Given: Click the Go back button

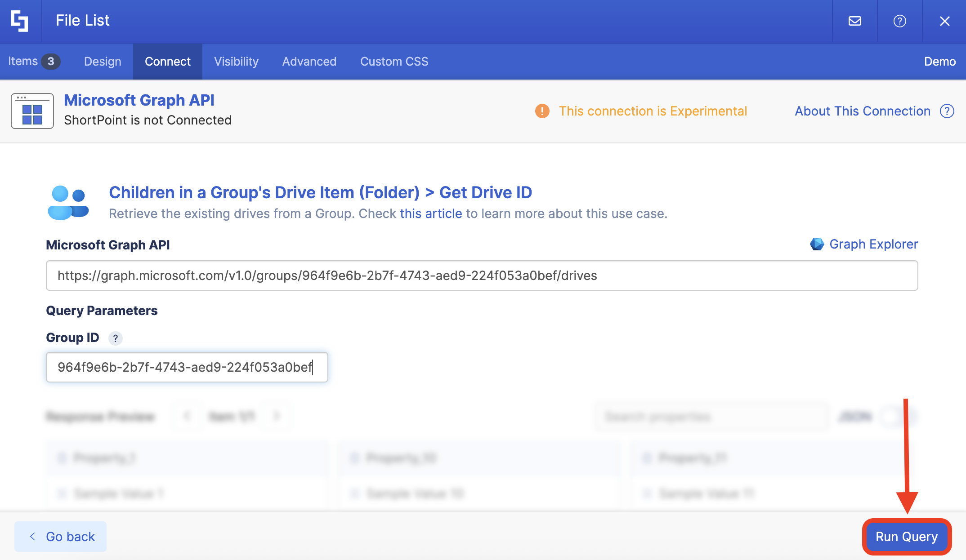Looking at the screenshot, I should click(61, 537).
